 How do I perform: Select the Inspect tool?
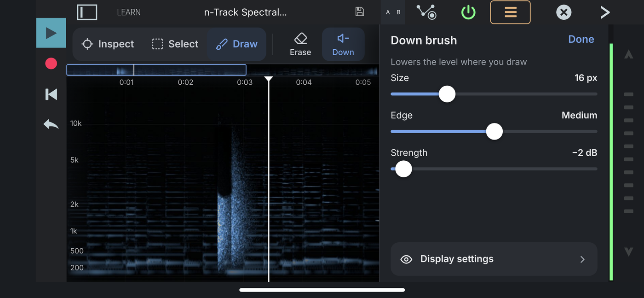(108, 44)
